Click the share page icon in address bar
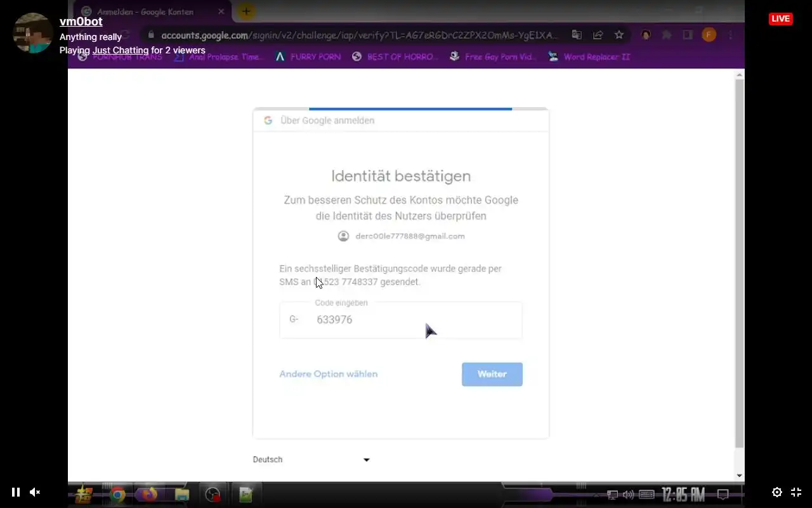The width and height of the screenshot is (812, 508). point(598,35)
